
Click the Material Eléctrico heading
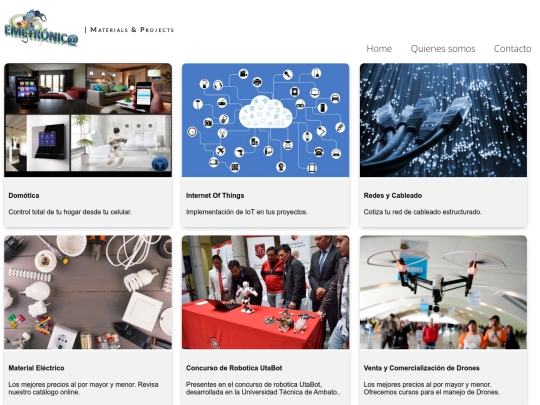(x=36, y=368)
